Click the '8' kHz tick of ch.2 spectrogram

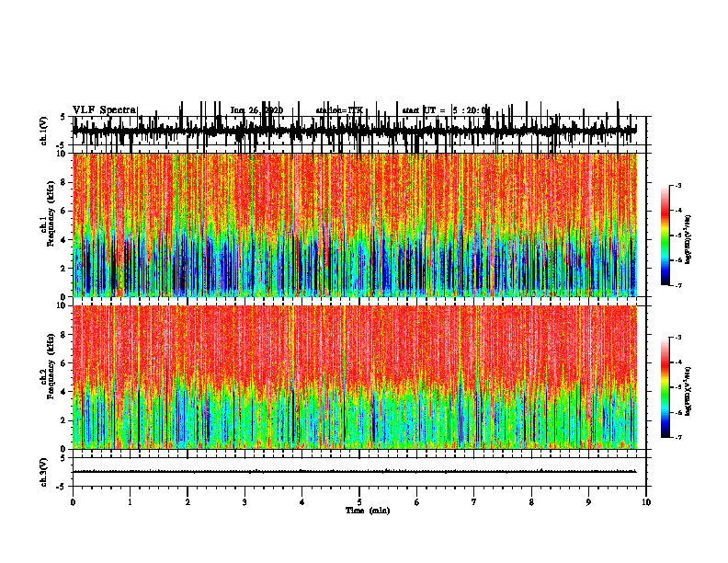(63, 335)
